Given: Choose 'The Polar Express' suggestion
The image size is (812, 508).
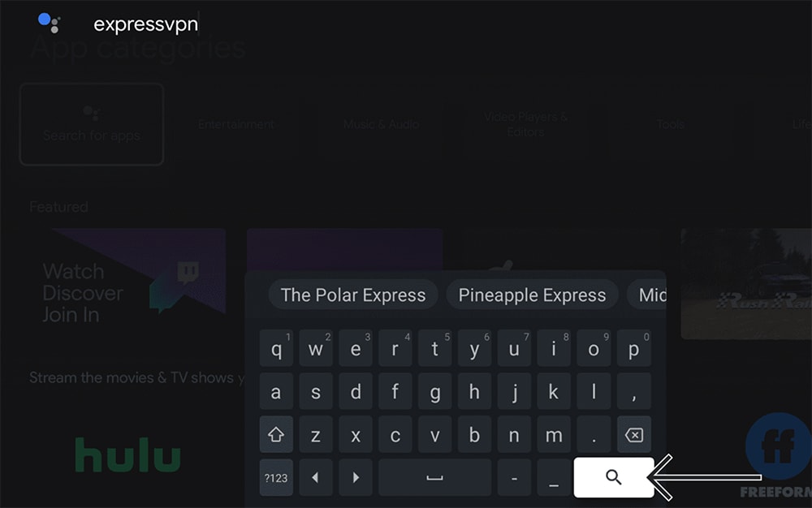Looking at the screenshot, I should [353, 295].
